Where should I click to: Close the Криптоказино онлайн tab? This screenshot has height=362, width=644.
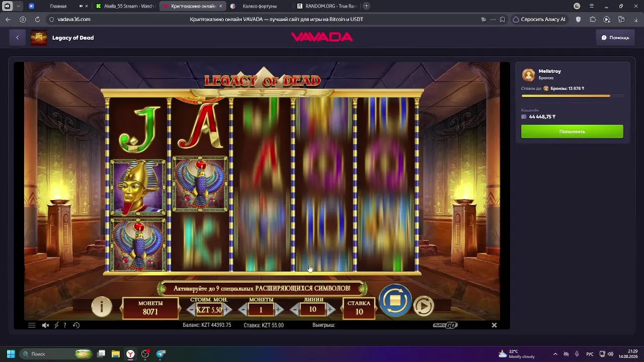pyautogui.click(x=220, y=6)
